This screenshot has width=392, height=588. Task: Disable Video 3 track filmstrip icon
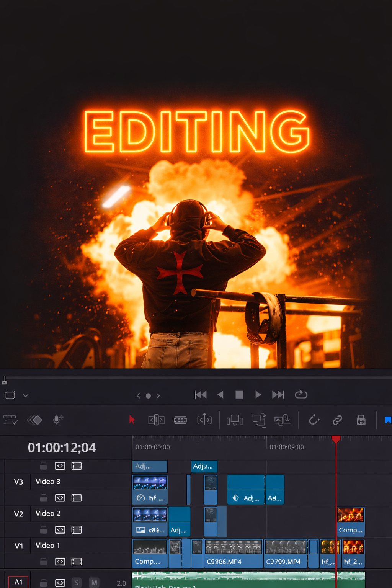77,498
